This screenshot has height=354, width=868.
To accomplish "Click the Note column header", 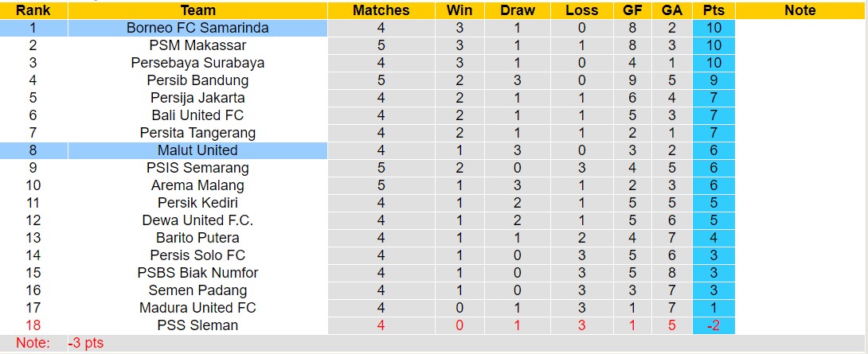I will 800,10.
